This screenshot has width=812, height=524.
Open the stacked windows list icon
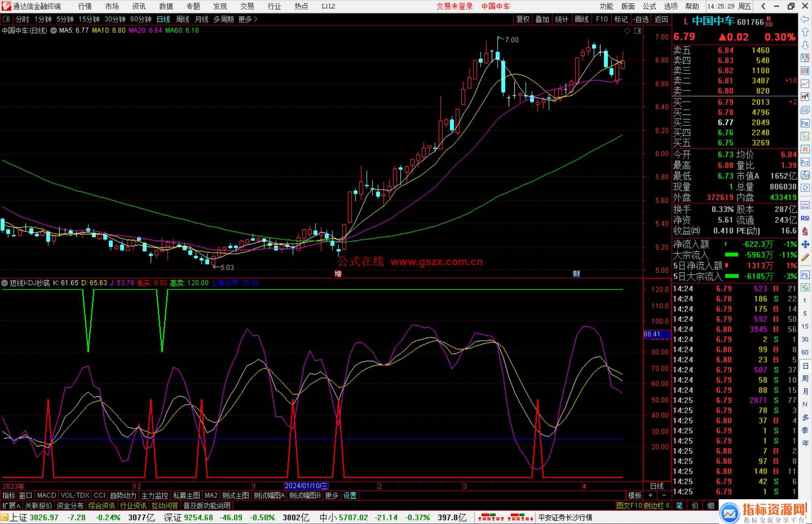pos(805,110)
